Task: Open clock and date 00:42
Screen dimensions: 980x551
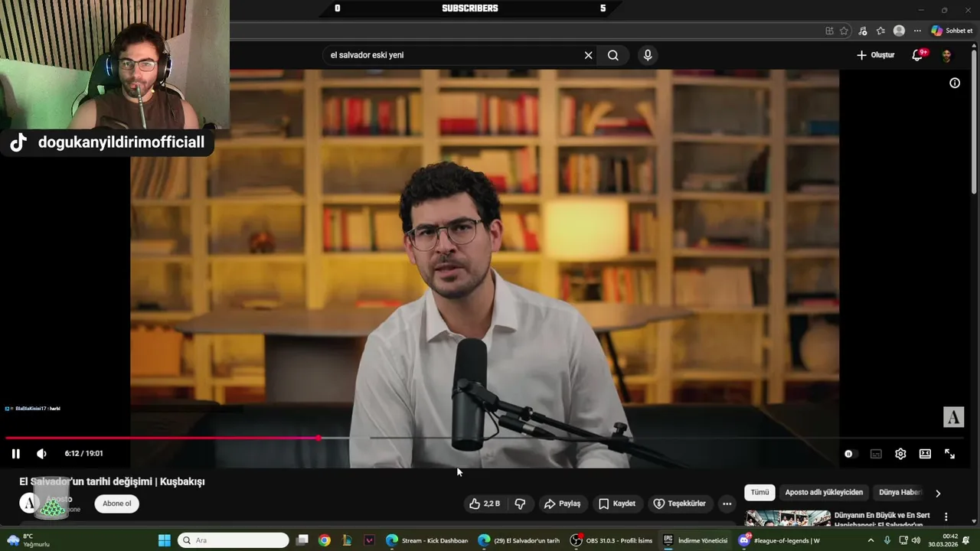Action: 943,540
